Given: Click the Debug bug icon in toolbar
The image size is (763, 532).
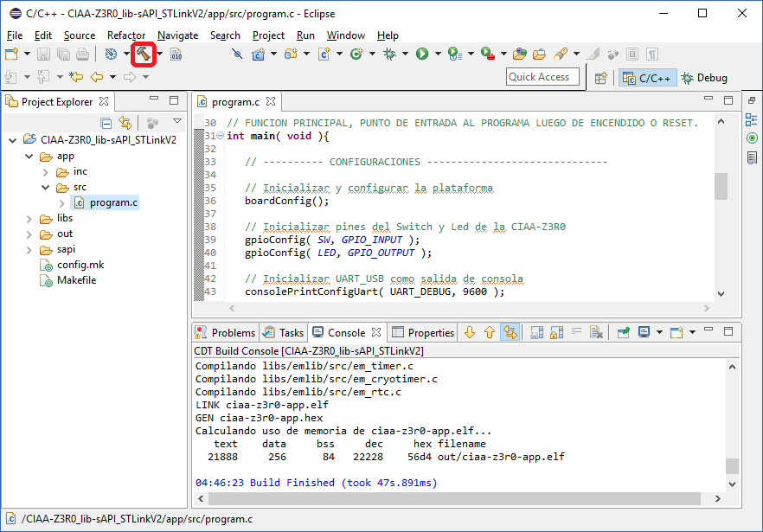Looking at the screenshot, I should coord(390,54).
